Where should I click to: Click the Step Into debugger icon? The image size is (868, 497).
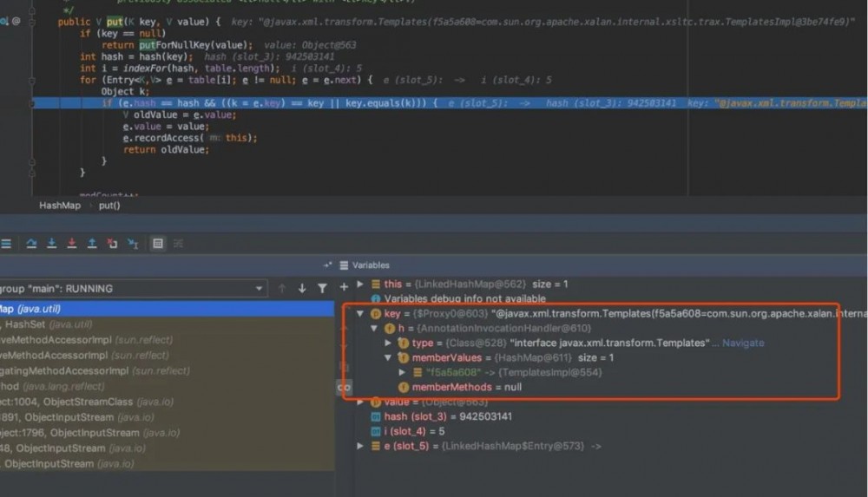[51, 244]
